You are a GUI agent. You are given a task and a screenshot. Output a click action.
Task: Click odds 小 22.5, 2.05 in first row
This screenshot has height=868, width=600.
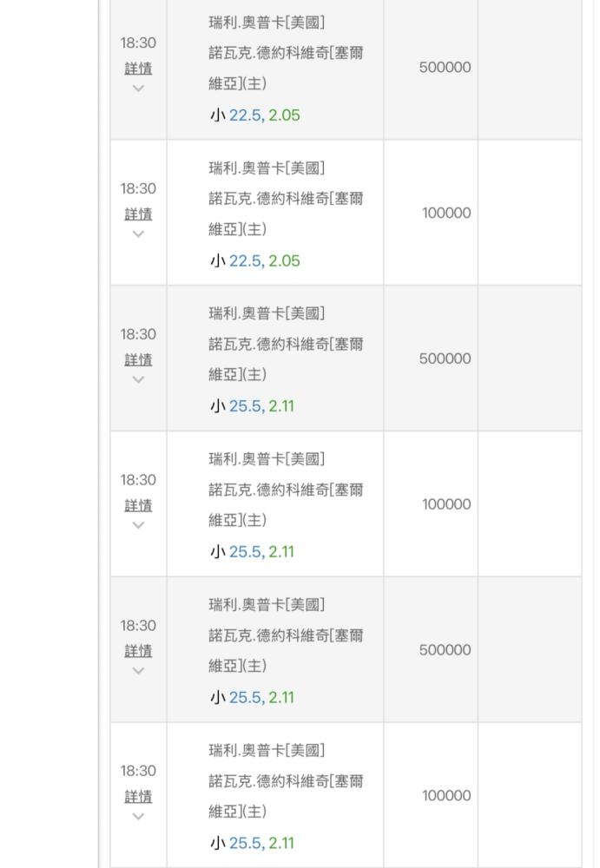pos(254,115)
